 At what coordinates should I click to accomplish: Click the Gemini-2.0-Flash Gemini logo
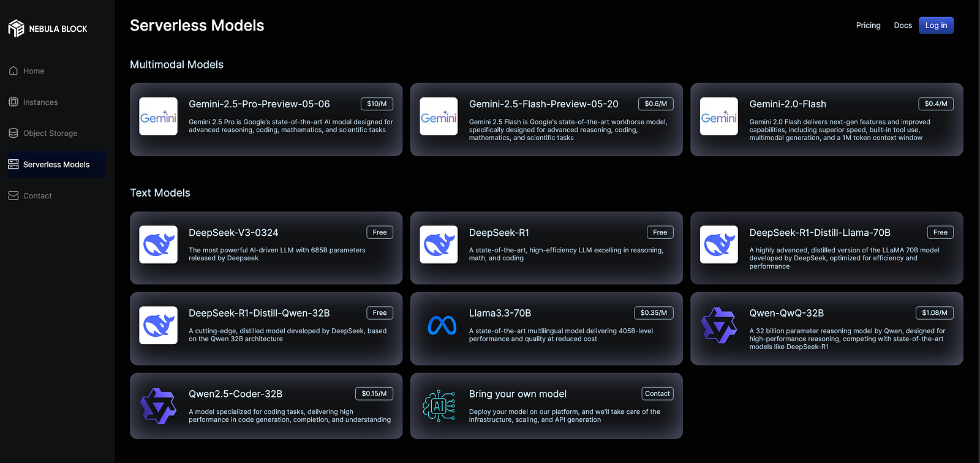(x=719, y=116)
